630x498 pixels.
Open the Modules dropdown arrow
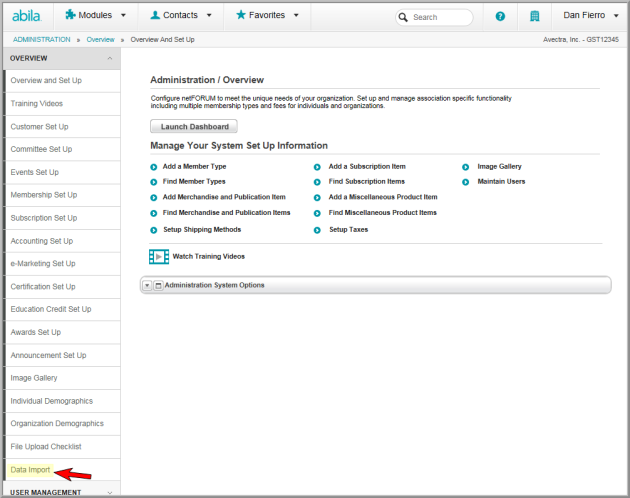(123, 15)
